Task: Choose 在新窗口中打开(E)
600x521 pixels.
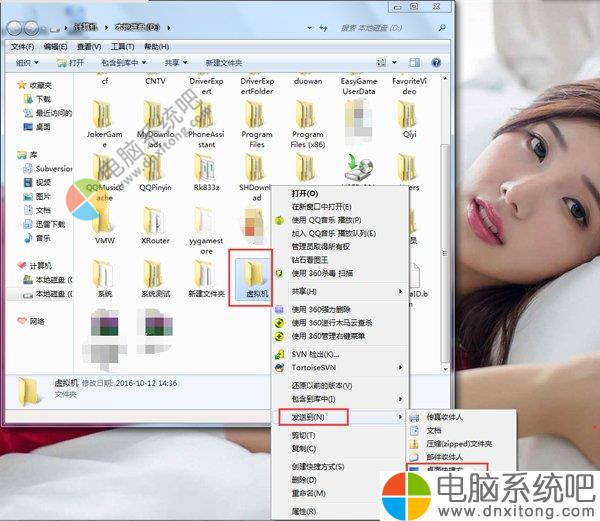Action: pos(340,207)
